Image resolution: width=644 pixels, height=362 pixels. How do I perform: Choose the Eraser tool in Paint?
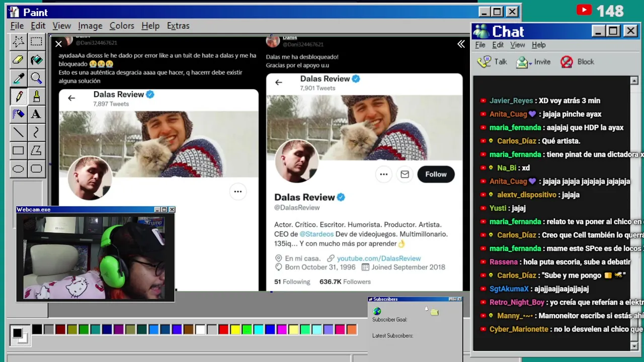tap(18, 59)
